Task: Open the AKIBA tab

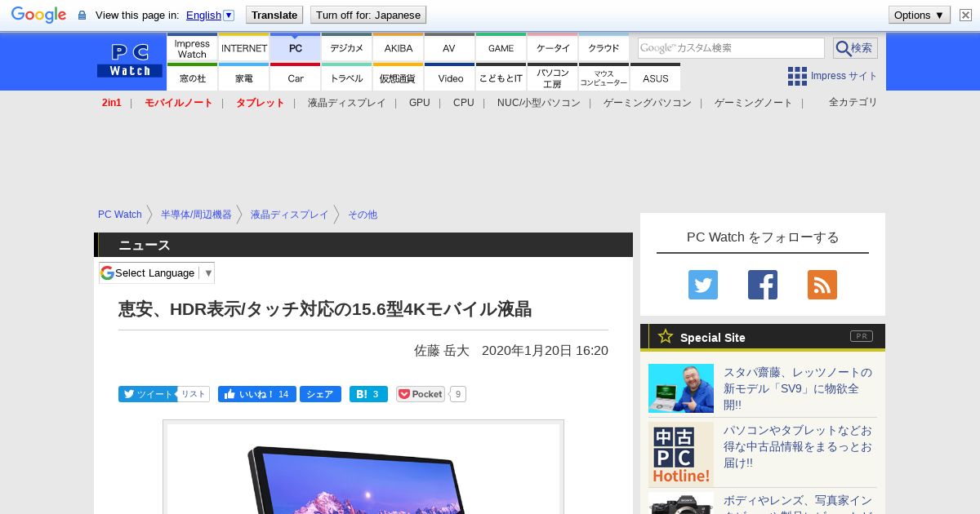Action: tap(399, 47)
